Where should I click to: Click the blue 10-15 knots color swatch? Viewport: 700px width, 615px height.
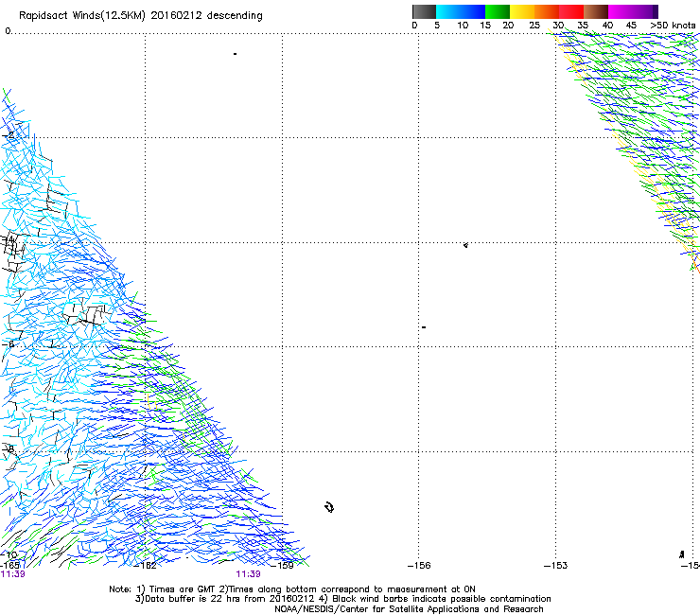pyautogui.click(x=473, y=11)
